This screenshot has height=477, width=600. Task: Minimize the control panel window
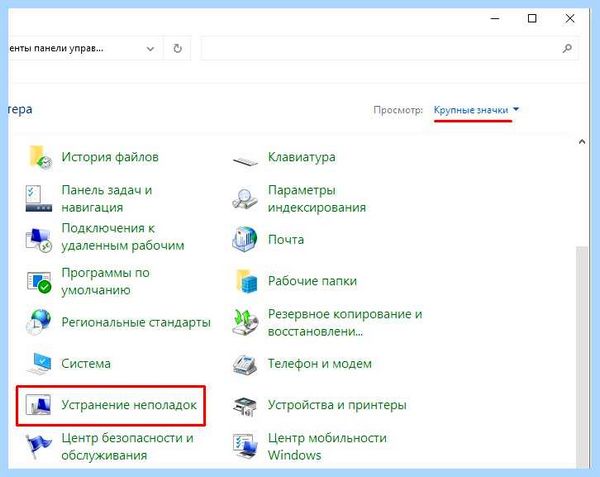(495, 18)
